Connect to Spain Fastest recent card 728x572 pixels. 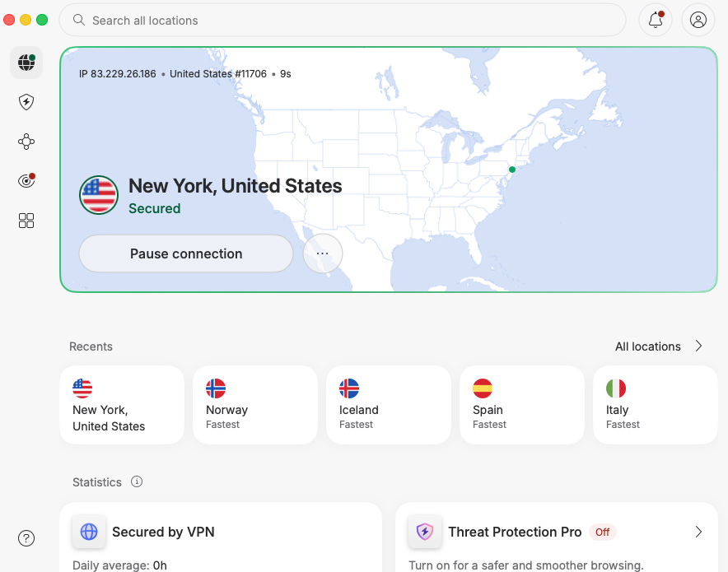(x=522, y=405)
